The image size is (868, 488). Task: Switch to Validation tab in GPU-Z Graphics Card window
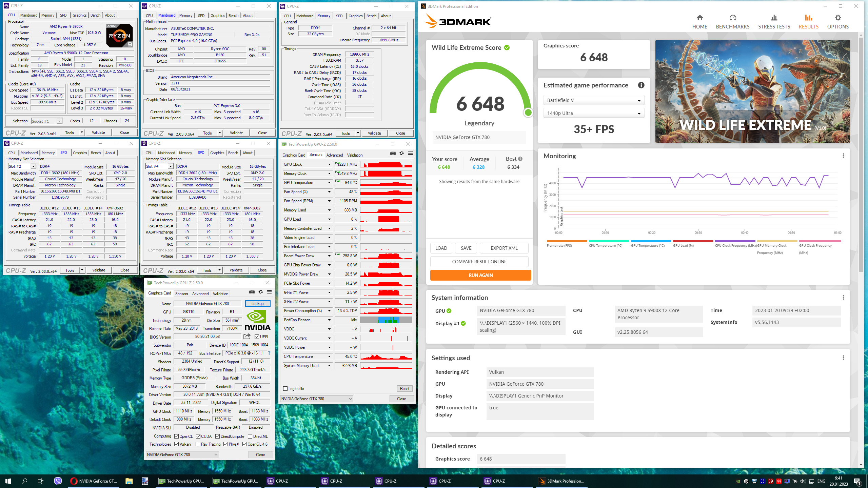point(220,294)
